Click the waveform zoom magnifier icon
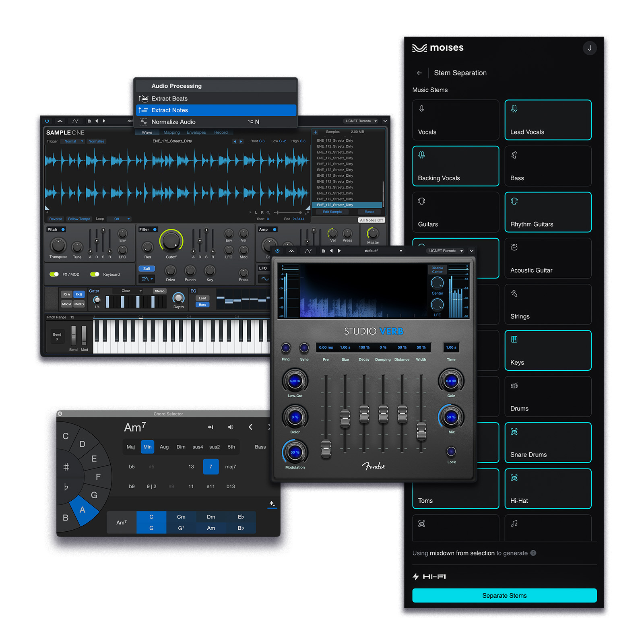The height and width of the screenshot is (644, 644). click(x=268, y=213)
